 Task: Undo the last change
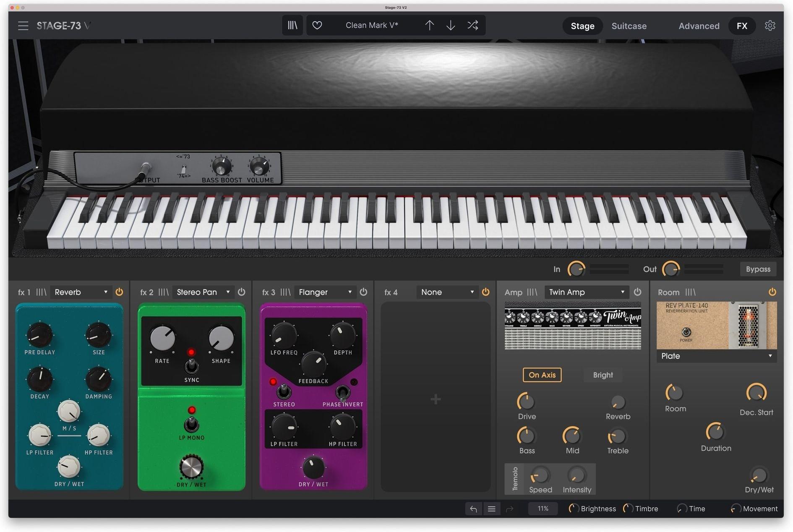473,509
